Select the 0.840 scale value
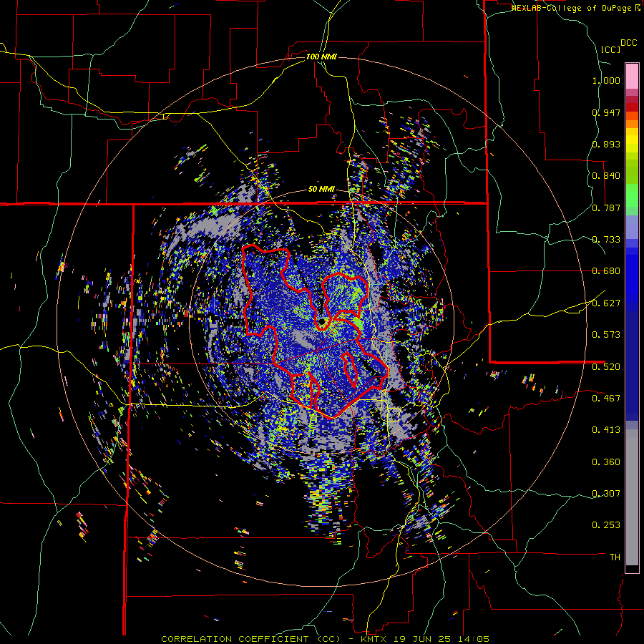This screenshot has height=644, width=644. click(x=606, y=176)
